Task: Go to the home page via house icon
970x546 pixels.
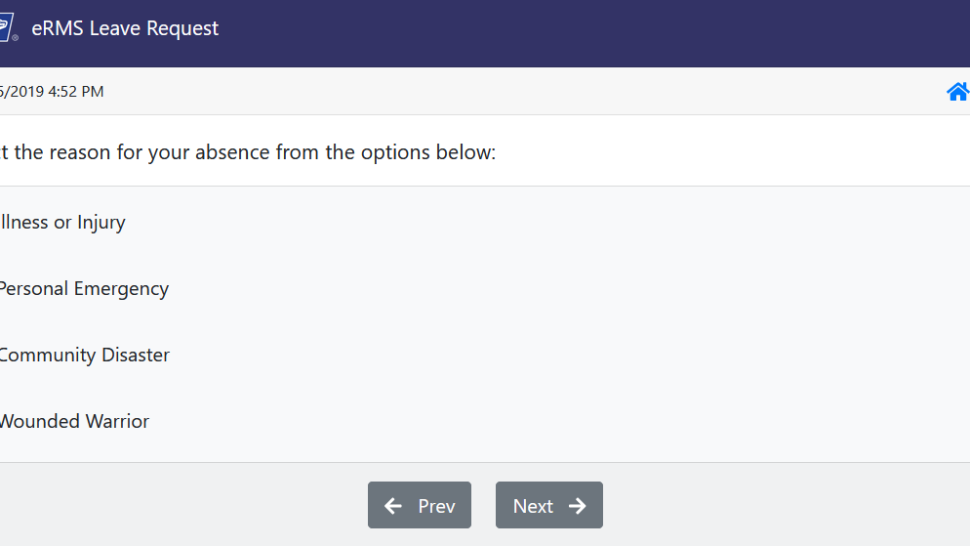Action: click(x=958, y=92)
